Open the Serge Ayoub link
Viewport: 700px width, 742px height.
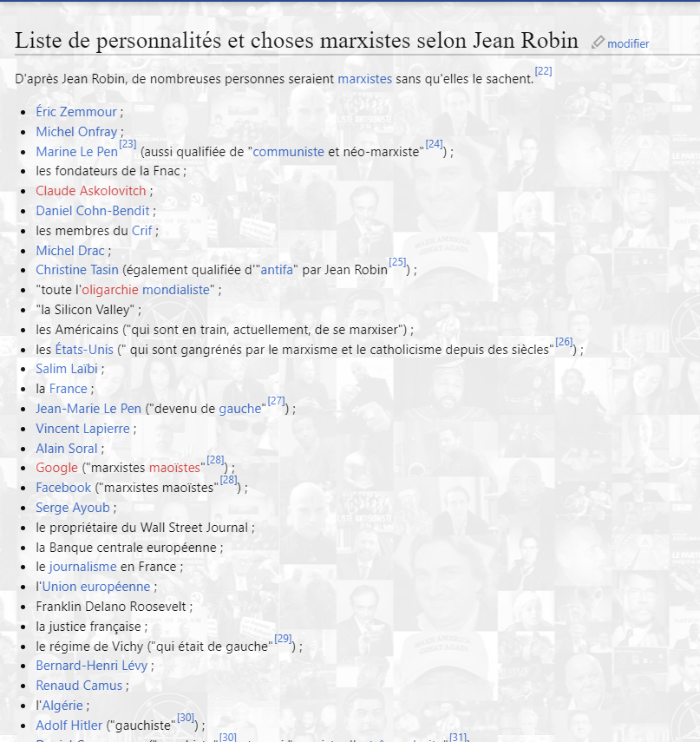point(73,508)
